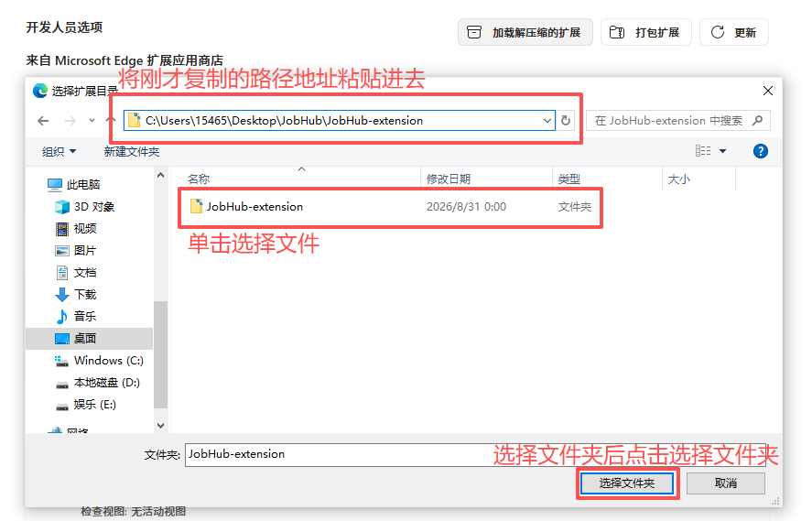Viewport: 812px width, 521px height.
Task: Open 音乐 music folder in sidebar
Action: point(76,317)
